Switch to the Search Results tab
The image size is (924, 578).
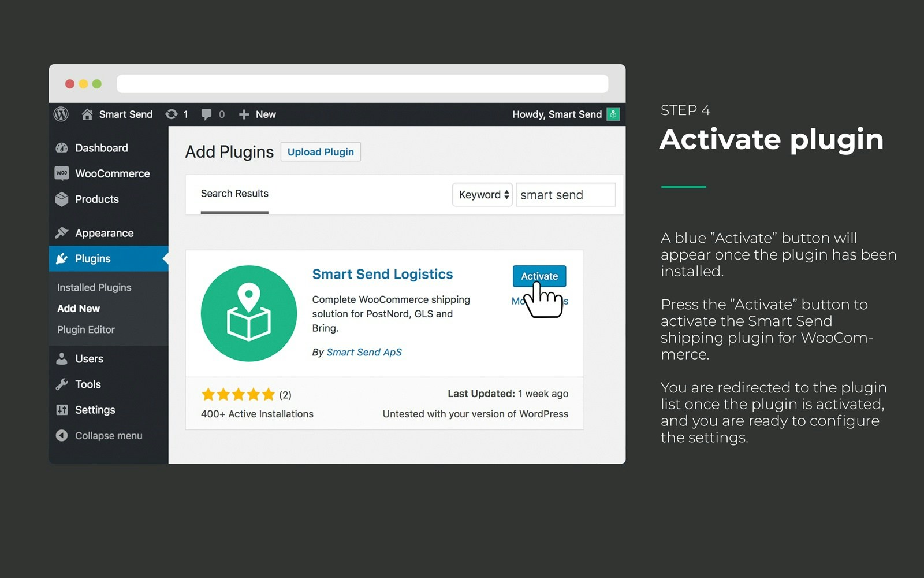tap(234, 193)
